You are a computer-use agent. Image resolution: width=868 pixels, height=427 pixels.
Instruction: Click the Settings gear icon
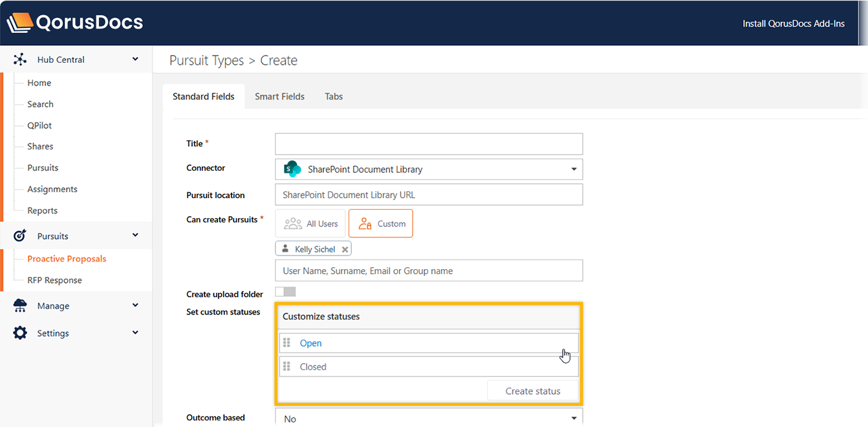point(20,333)
